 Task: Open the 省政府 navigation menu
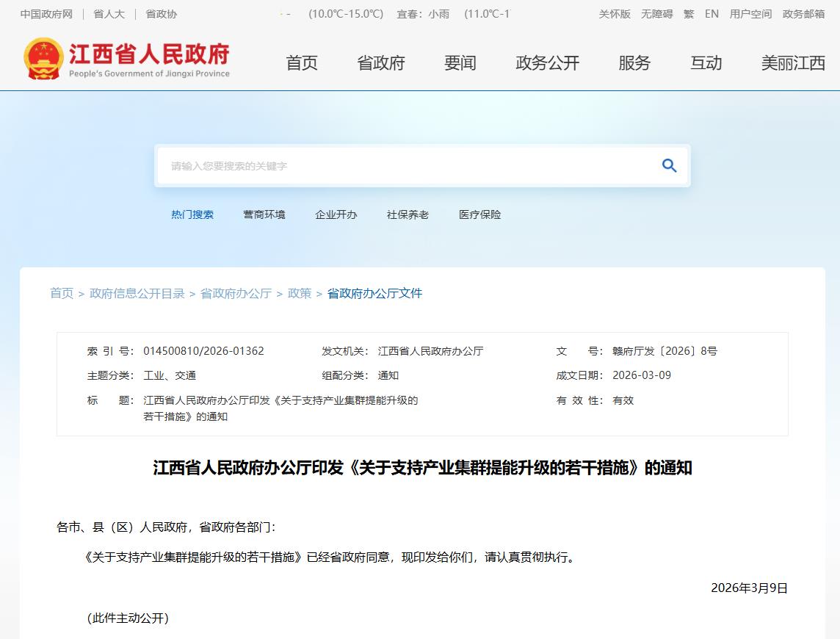coord(380,63)
